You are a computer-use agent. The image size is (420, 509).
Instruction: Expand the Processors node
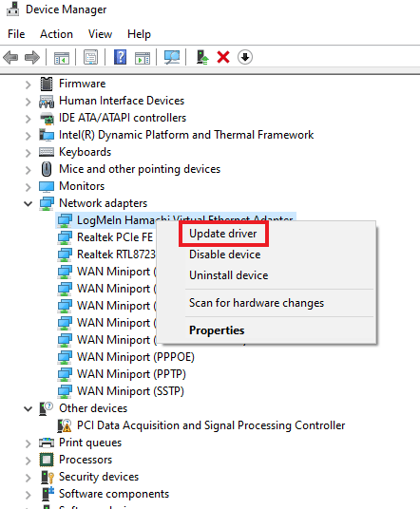[x=29, y=461]
